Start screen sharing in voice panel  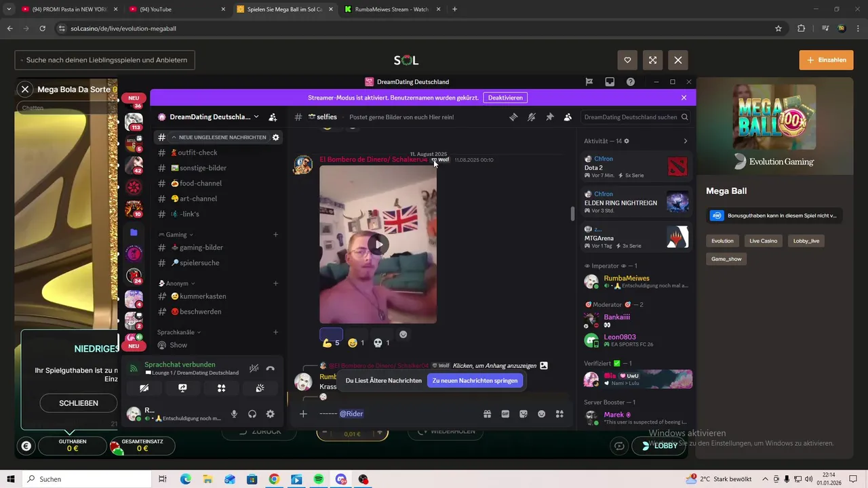(x=182, y=388)
